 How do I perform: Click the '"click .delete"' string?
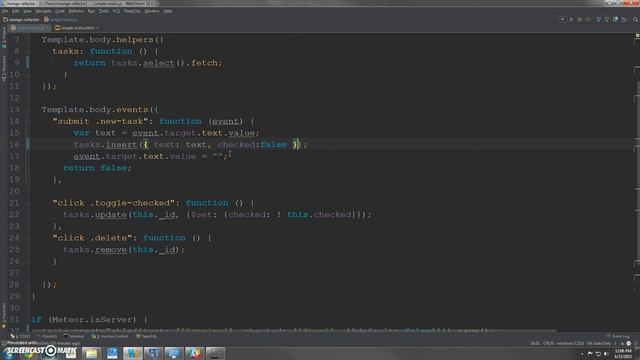[92, 238]
